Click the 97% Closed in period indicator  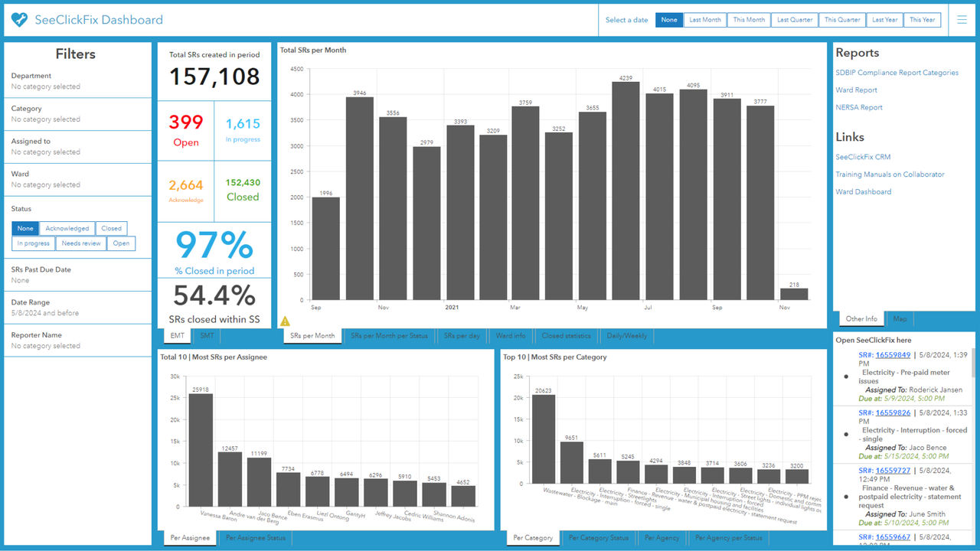pos(214,251)
